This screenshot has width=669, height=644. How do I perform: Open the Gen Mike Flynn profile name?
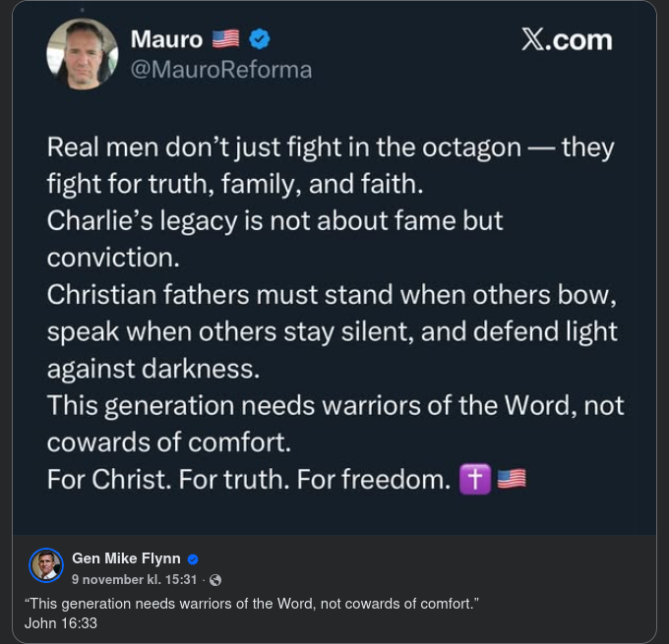[126, 559]
